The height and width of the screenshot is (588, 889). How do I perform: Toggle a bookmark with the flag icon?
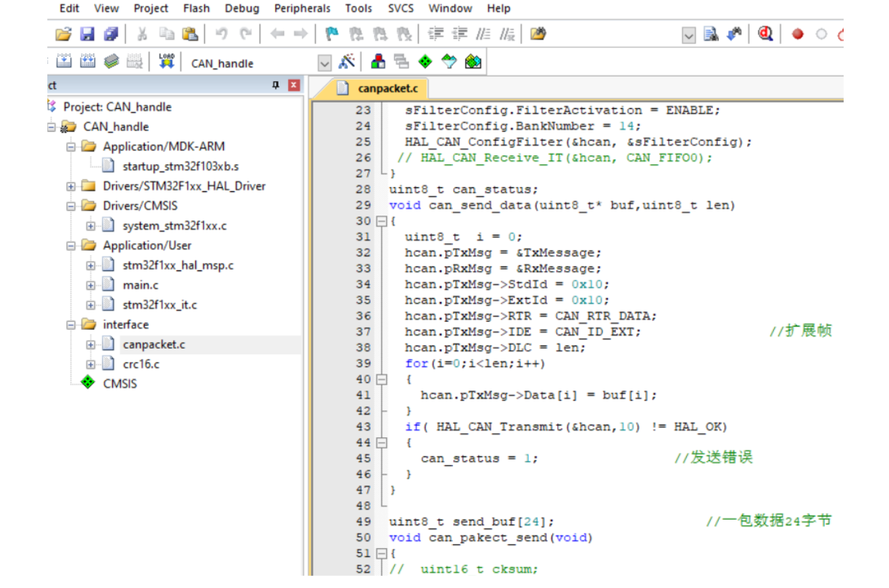[x=331, y=34]
